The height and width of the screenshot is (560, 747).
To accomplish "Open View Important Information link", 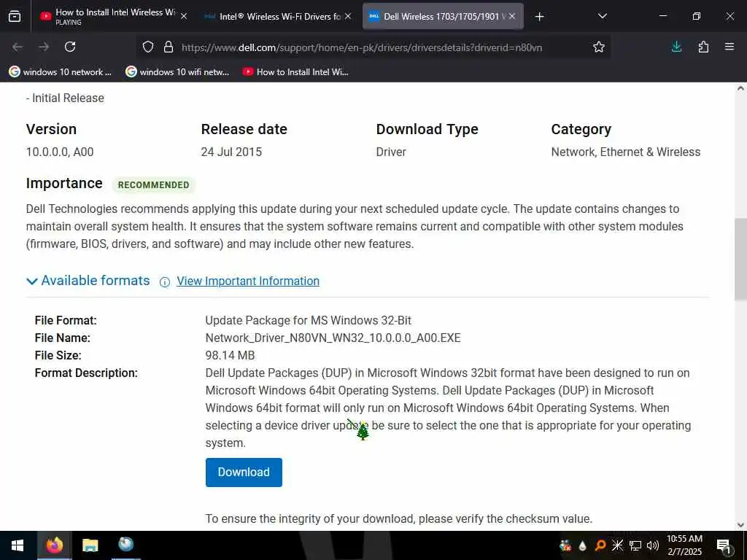I will (248, 281).
